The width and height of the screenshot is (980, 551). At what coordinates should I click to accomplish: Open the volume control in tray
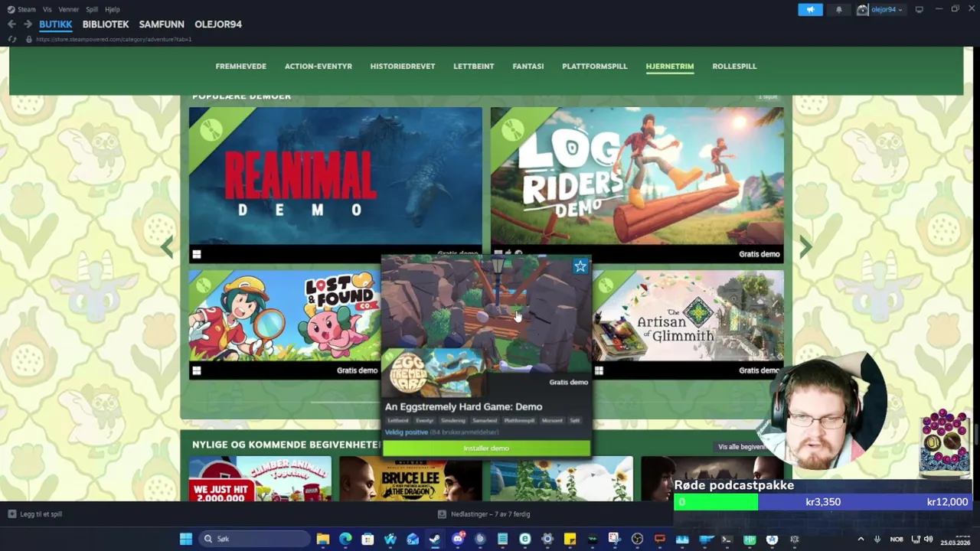(928, 540)
